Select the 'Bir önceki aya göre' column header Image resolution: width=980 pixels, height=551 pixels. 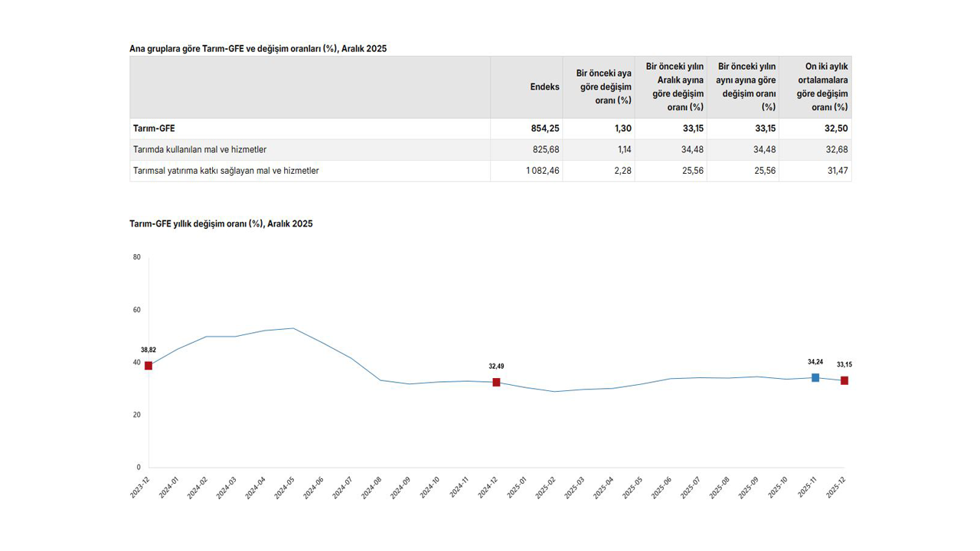coord(603,87)
